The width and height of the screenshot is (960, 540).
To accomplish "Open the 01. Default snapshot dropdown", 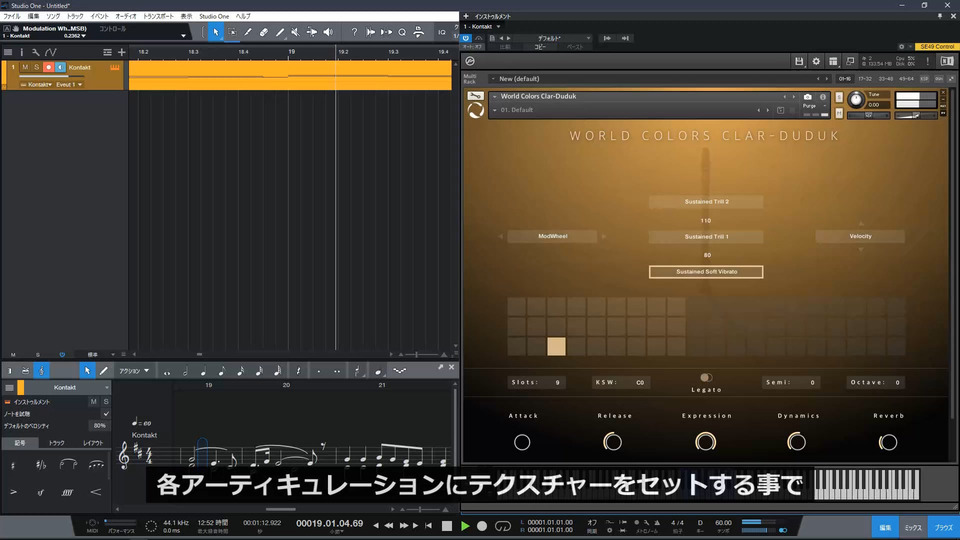I will [x=517, y=110].
